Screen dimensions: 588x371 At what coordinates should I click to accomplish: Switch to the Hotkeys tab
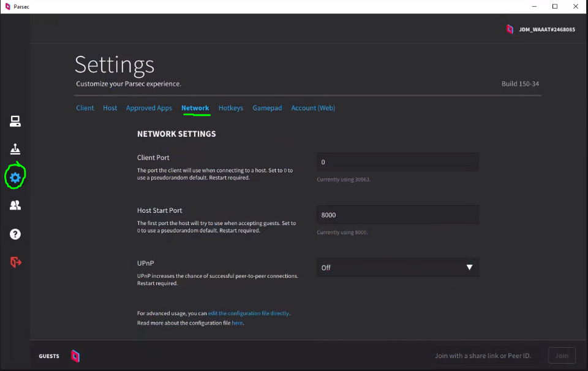[231, 108]
